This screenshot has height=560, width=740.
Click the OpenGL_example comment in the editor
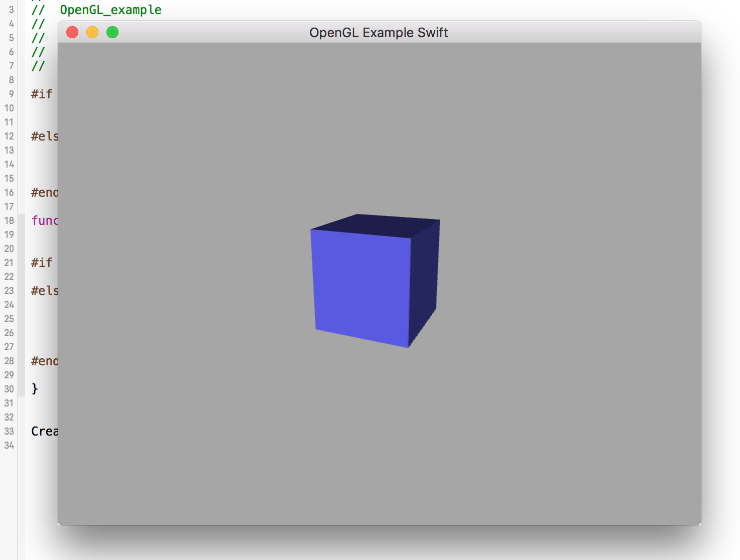pos(110,10)
